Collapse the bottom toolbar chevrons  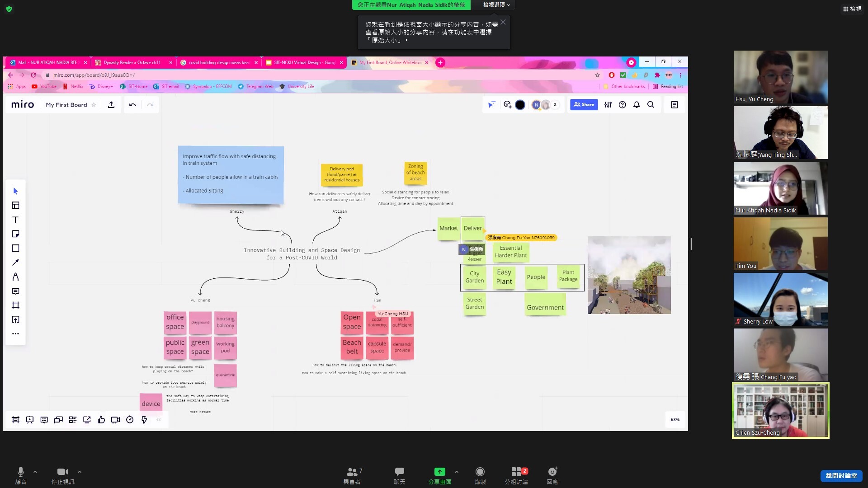(x=159, y=420)
